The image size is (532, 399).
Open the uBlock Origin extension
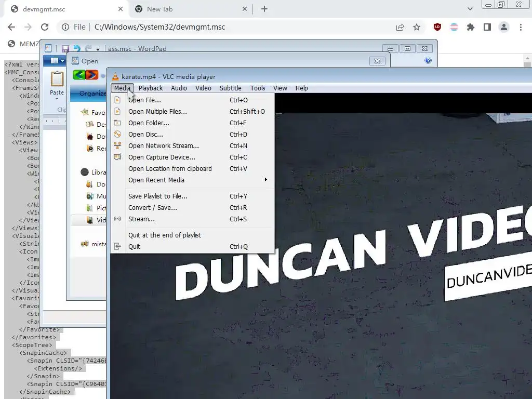click(x=437, y=27)
